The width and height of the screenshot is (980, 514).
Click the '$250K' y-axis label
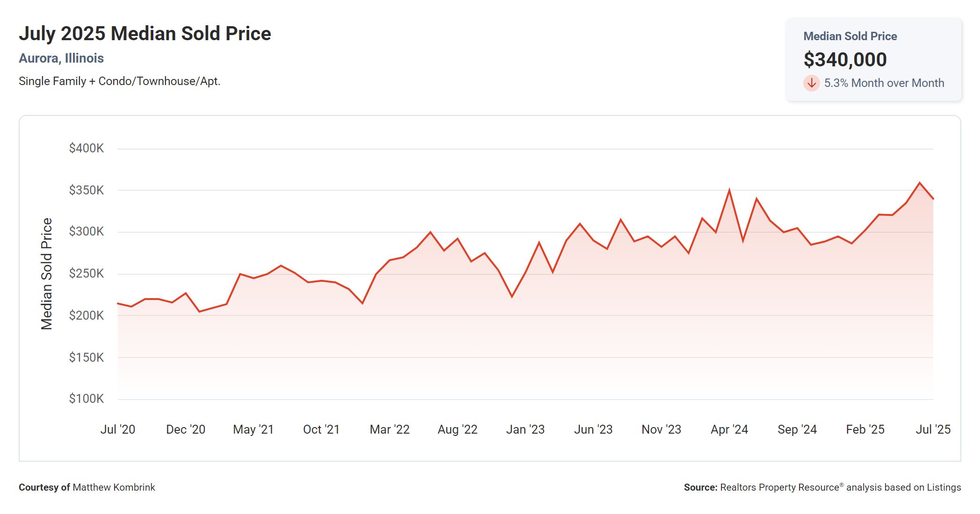86,273
